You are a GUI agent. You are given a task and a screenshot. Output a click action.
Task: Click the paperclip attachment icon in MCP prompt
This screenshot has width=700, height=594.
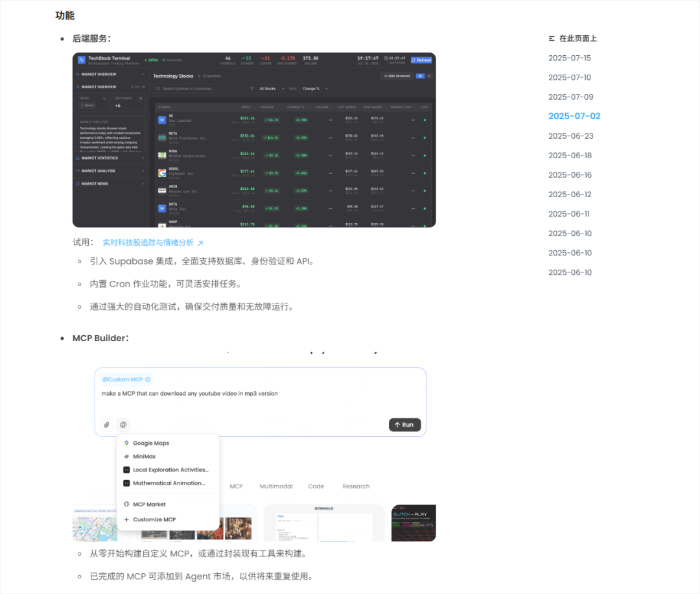(106, 425)
